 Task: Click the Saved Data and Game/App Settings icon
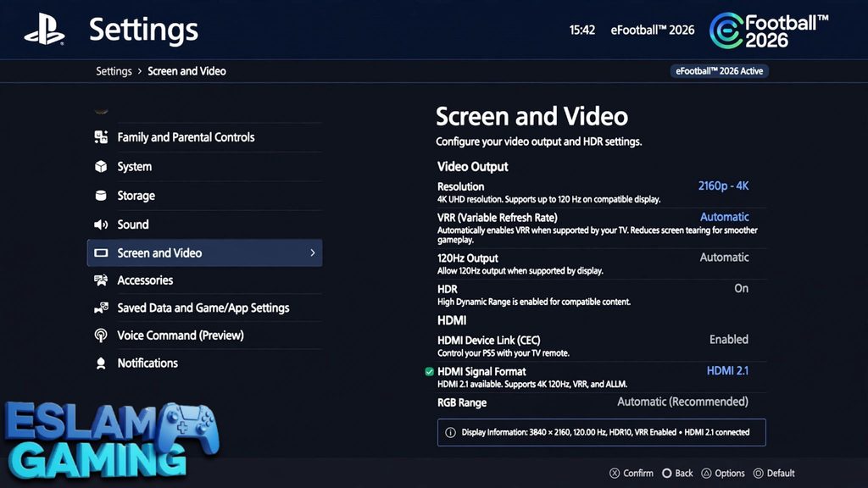[101, 308]
